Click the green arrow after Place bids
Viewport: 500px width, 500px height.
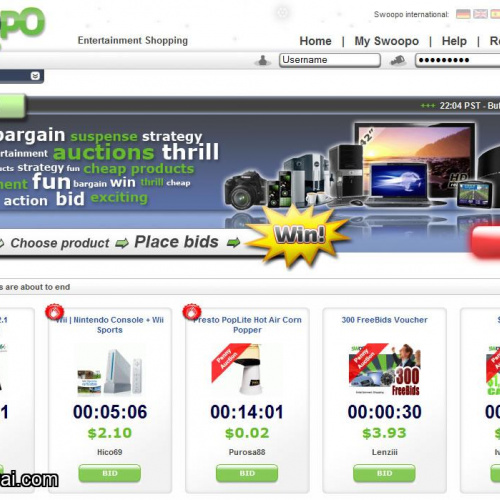tap(233, 242)
